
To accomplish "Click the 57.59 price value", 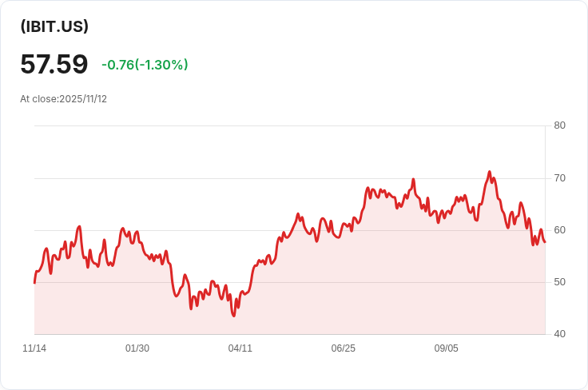I will pyautogui.click(x=54, y=64).
